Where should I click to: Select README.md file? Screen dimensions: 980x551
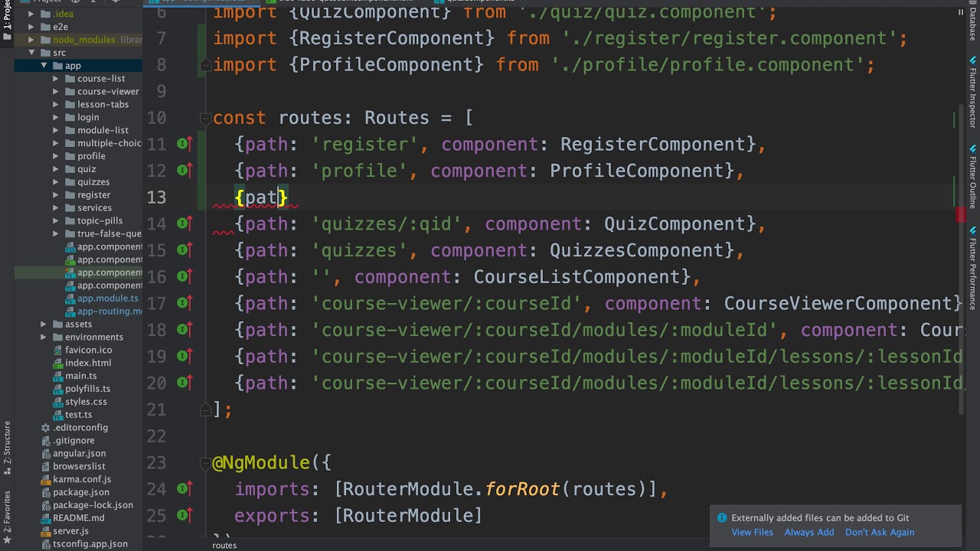(78, 518)
